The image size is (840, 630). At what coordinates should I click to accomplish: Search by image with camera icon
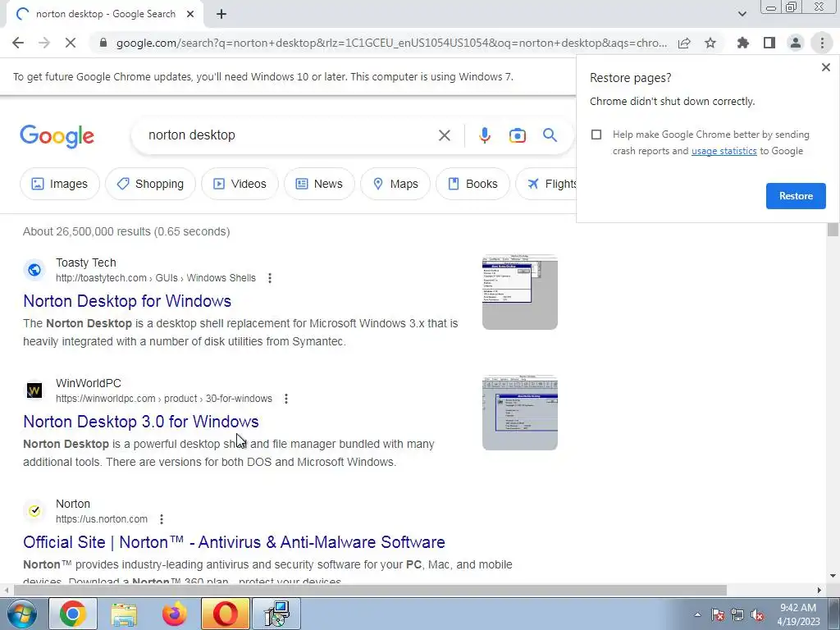[517, 135]
